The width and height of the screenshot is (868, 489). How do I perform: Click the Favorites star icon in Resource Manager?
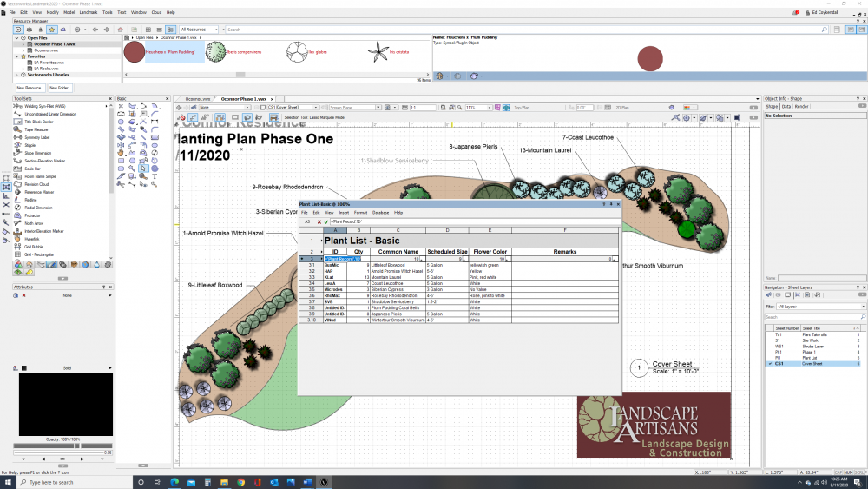[52, 30]
